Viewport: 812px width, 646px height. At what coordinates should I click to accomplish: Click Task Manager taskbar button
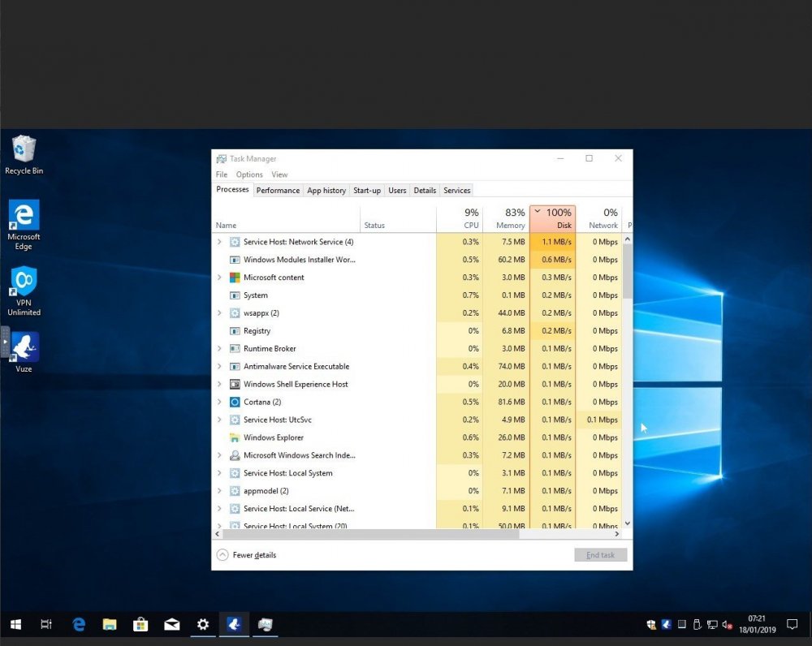pos(265,624)
